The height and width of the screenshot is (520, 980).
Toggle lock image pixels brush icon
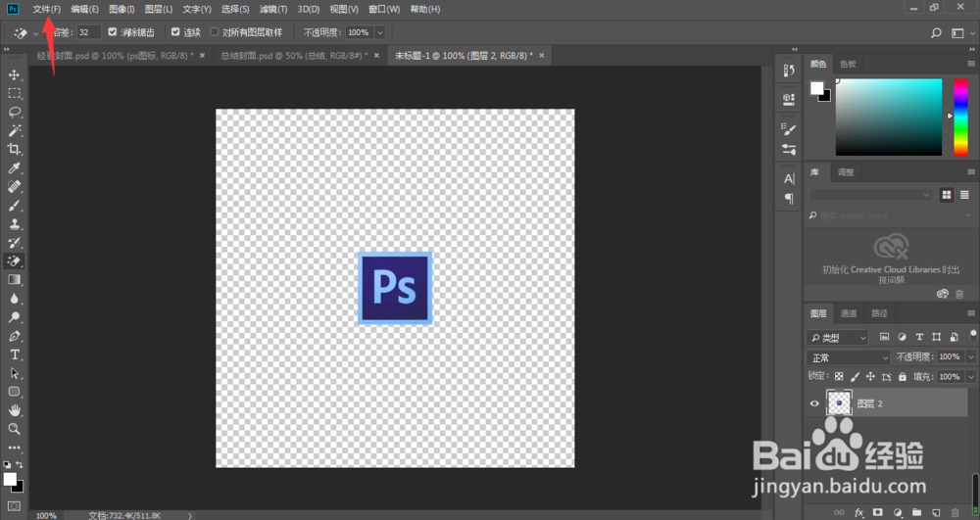(x=855, y=376)
